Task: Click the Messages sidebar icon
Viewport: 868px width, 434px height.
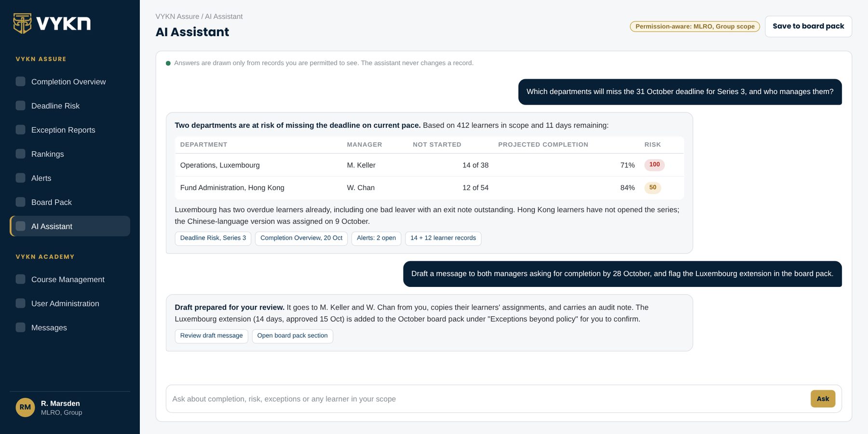Action: tap(20, 327)
